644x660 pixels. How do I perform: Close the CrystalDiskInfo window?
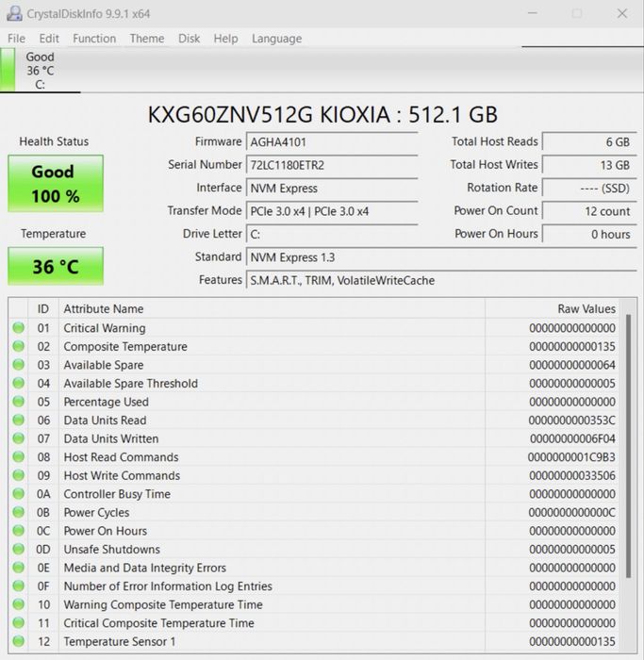(x=622, y=13)
